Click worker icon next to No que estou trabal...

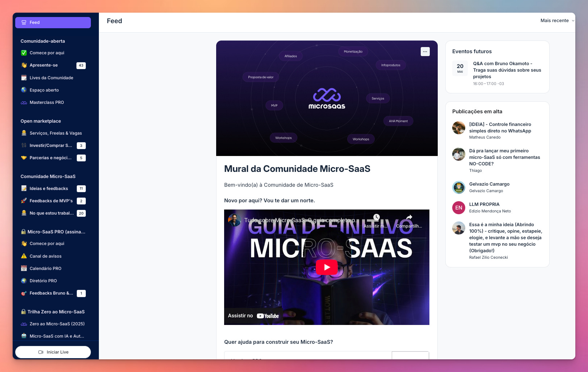[24, 213]
